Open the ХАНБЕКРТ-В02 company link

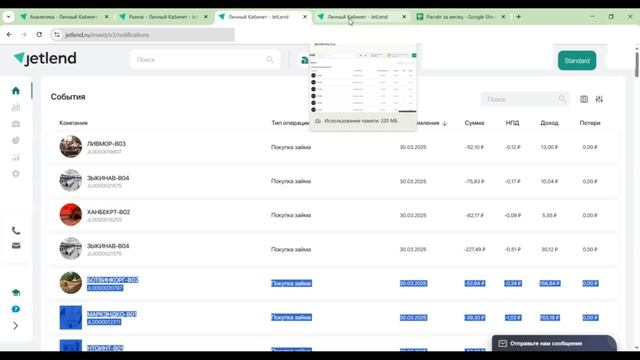(x=108, y=212)
